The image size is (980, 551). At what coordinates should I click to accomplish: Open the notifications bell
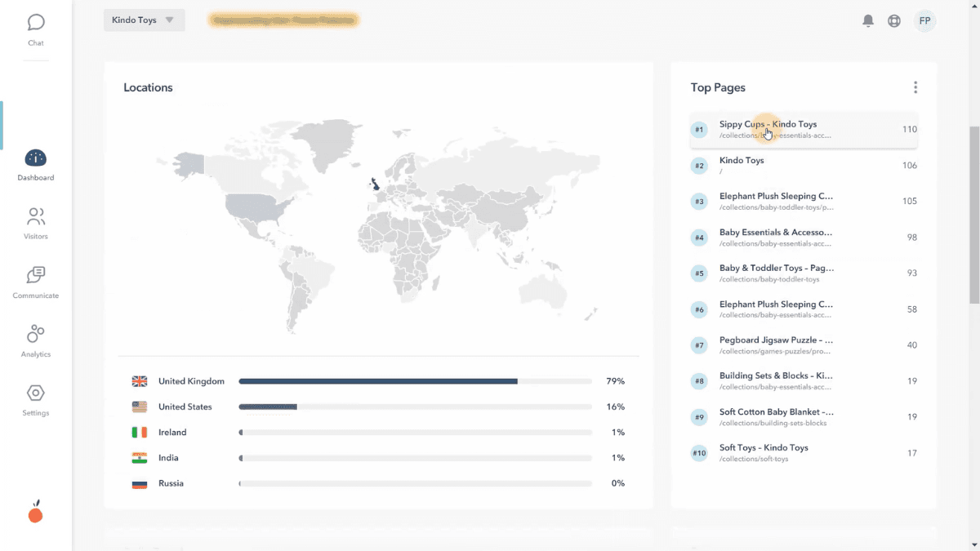pyautogui.click(x=868, y=21)
